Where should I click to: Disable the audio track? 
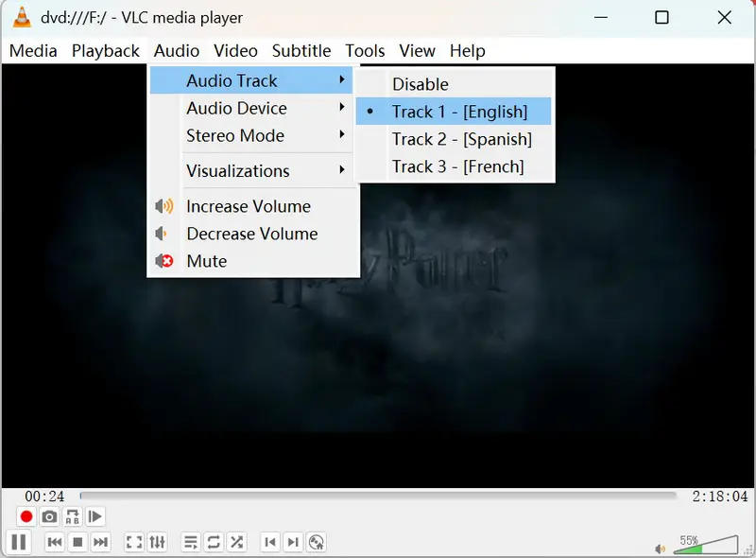click(454, 84)
